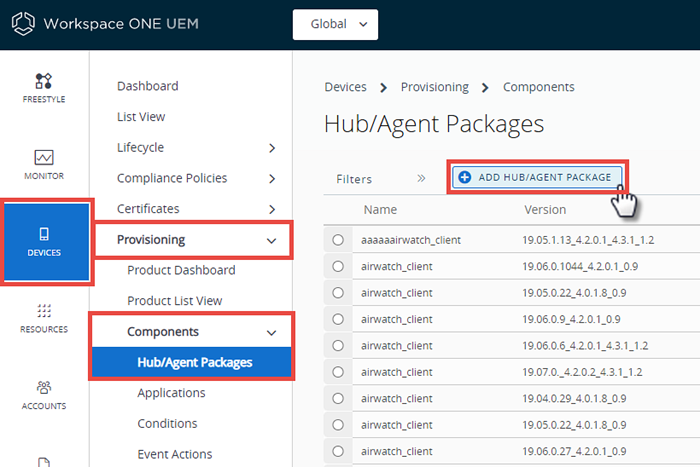Click the Components breadcrumb link
Viewport: 700px width, 467px height.
[x=539, y=87]
